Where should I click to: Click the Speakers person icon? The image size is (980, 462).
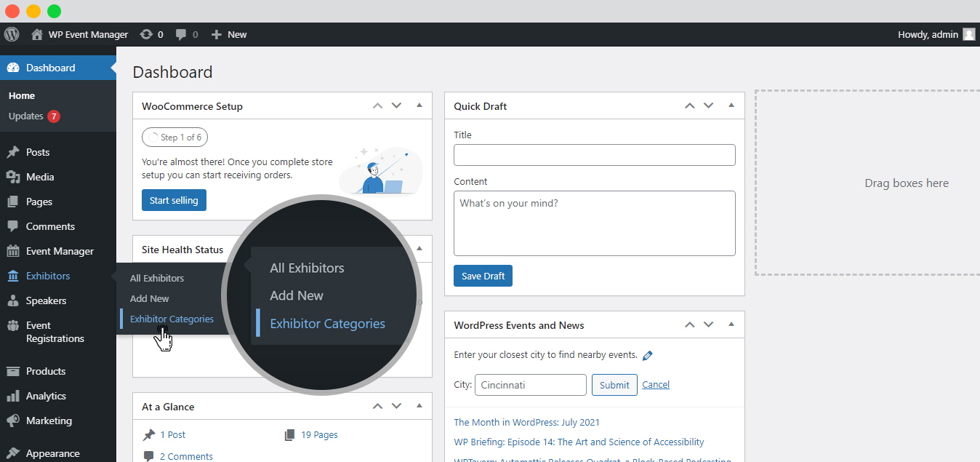coord(13,300)
